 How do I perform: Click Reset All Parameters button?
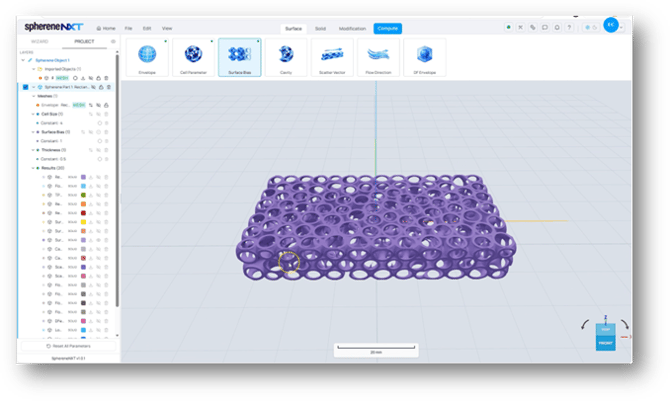[68, 346]
